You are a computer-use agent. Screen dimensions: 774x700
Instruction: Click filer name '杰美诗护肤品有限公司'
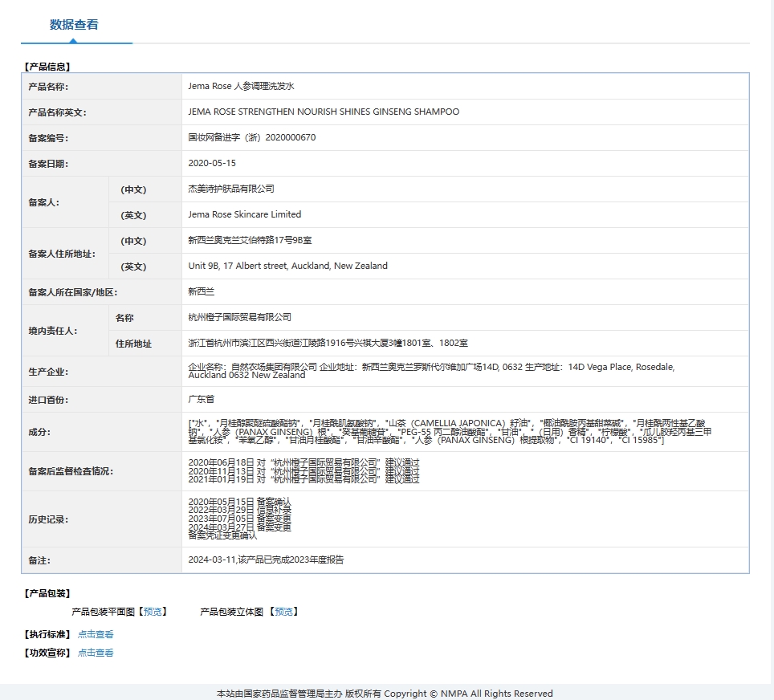pos(231,189)
